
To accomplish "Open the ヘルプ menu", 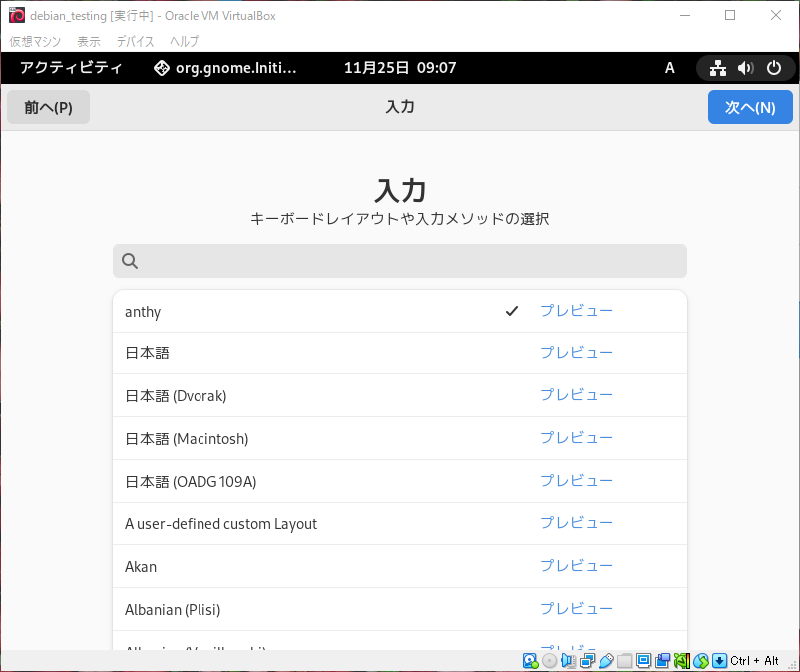I will coord(185,41).
